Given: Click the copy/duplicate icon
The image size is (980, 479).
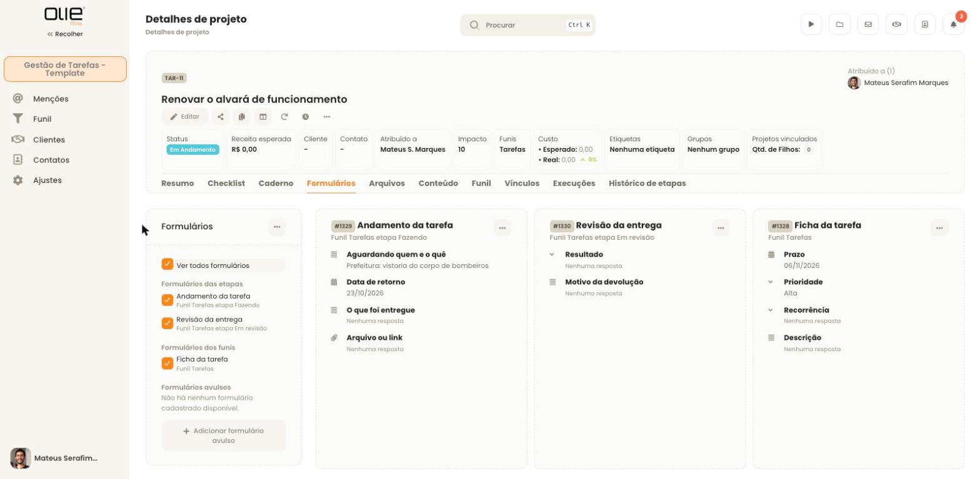Looking at the screenshot, I should pyautogui.click(x=241, y=117).
